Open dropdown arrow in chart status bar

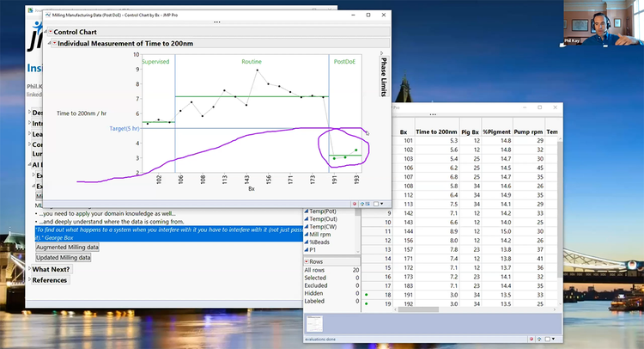tap(383, 204)
